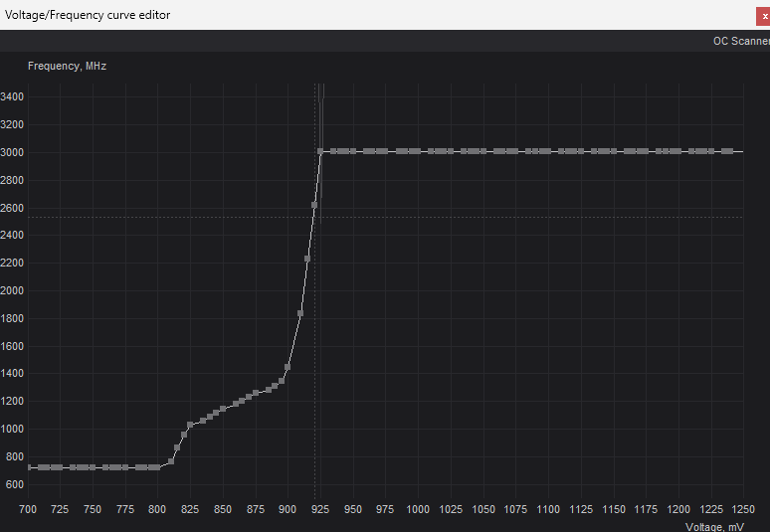Select the curve point at 925 mV, 3000 MHz
Image resolution: width=770 pixels, height=532 pixels.
pyautogui.click(x=320, y=151)
